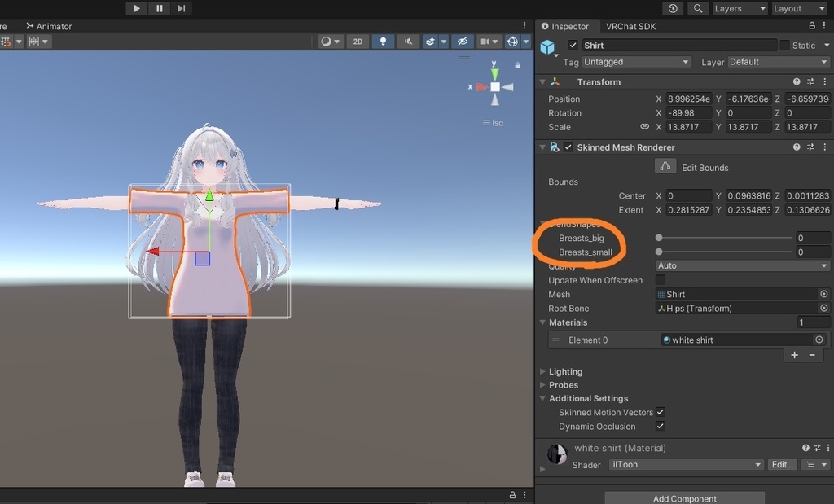Viewport: 834px width, 504px height.
Task: Click the Pause button in top toolbar
Action: [159, 8]
